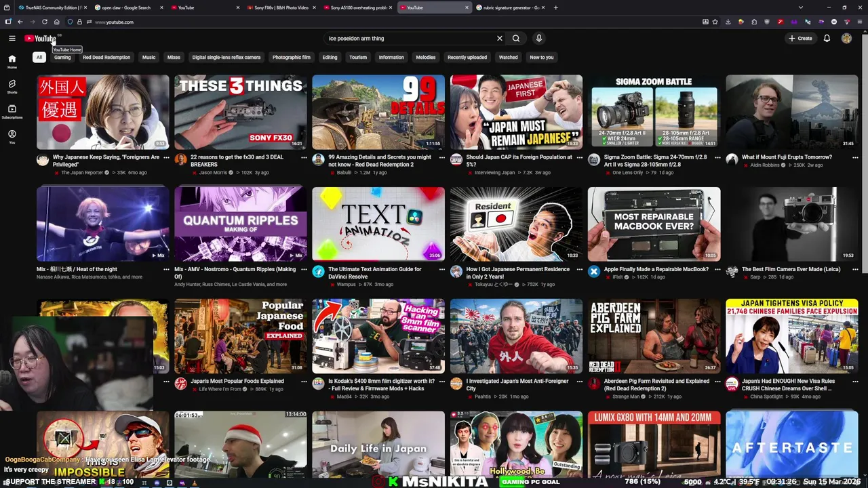Open You in the left sidebar
Viewport: 868px width, 488px height.
[x=12, y=137]
